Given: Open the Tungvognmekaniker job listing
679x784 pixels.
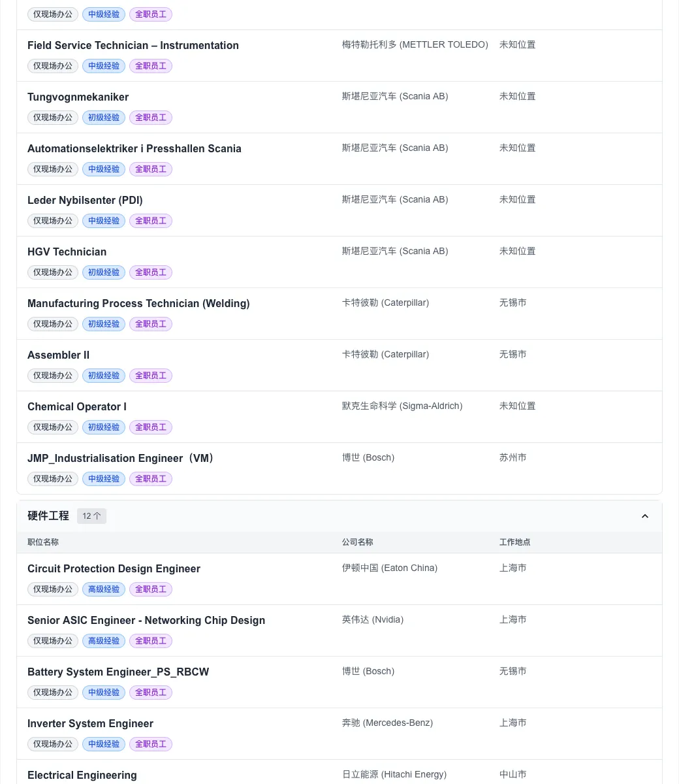Looking at the screenshot, I should coord(78,97).
